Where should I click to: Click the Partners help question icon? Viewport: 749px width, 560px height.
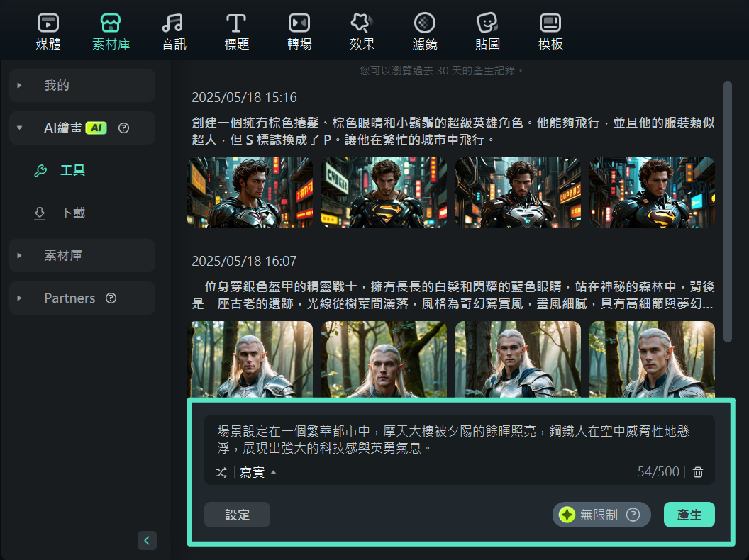(111, 298)
